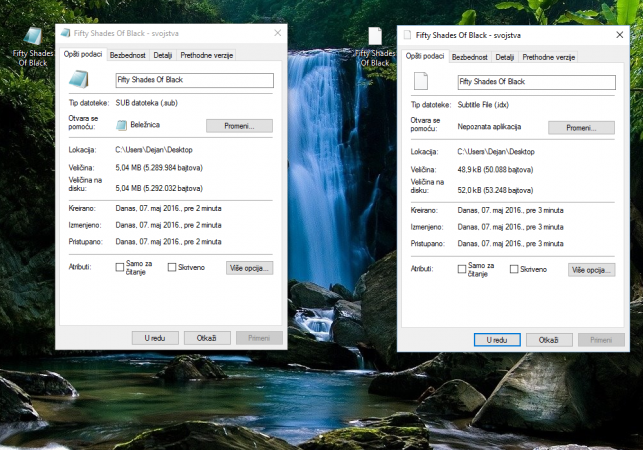The height and width of the screenshot is (450, 643).
Task: Open "Više opcija..." in the IDX file dialog
Action: click(591, 270)
